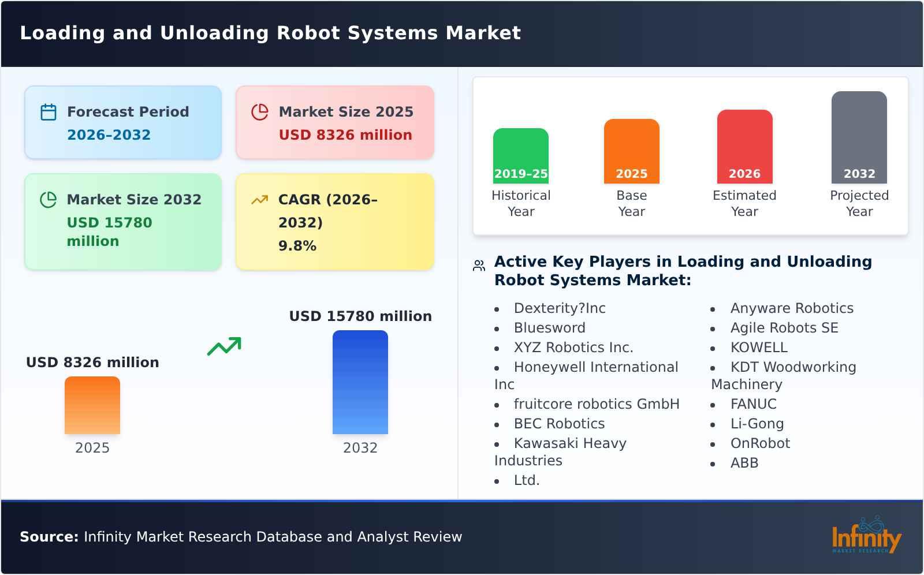Select the key players group icon
Image resolution: width=924 pixels, height=575 pixels.
[x=478, y=264]
